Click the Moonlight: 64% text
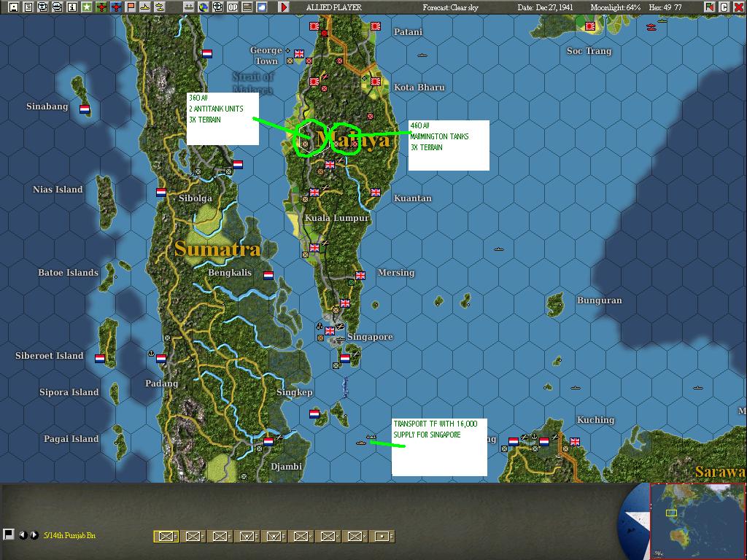Image resolution: width=747 pixels, height=560 pixels. 616,7
